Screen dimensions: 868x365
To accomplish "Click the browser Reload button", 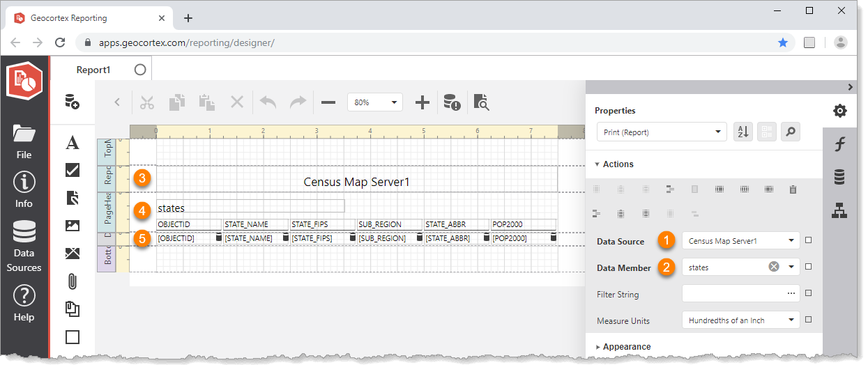I will [59, 42].
